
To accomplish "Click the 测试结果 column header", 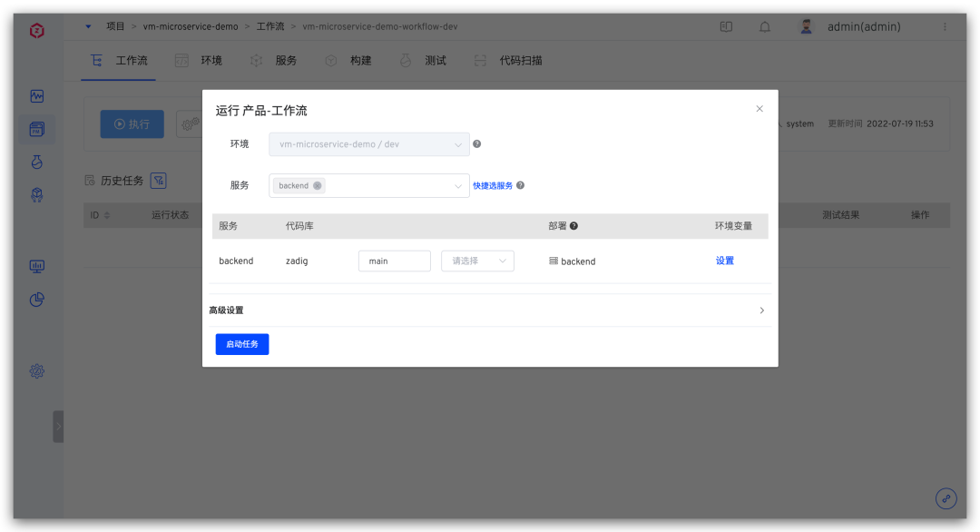I will pyautogui.click(x=840, y=215).
